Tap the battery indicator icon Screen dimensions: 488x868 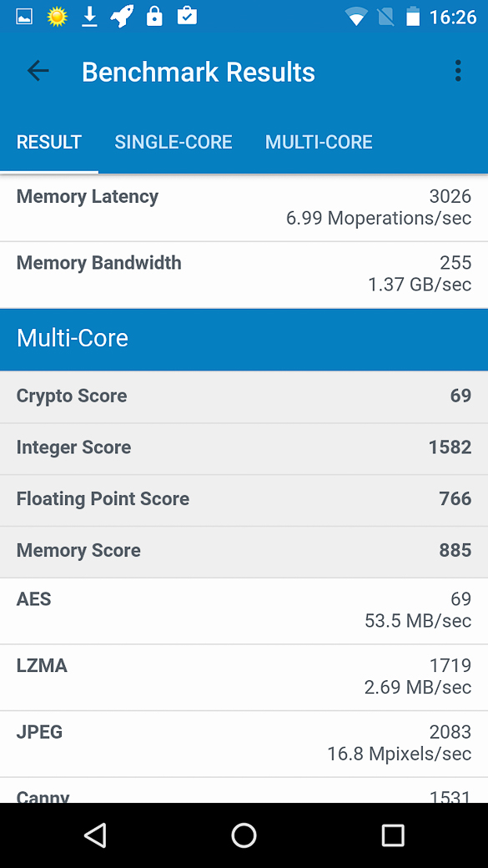[x=413, y=18]
